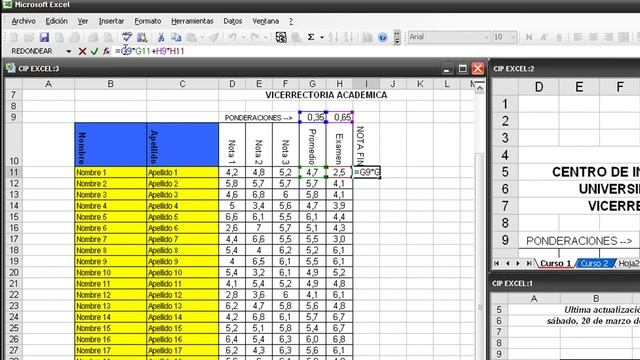Image resolution: width=640 pixels, height=360 pixels.
Task: Click the Undo arrow icon
Action: click(x=233, y=38)
